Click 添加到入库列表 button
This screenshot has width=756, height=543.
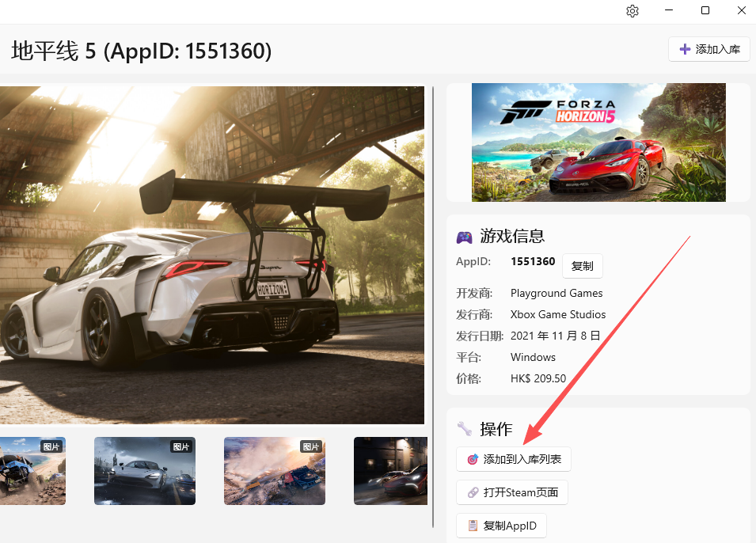coord(514,459)
